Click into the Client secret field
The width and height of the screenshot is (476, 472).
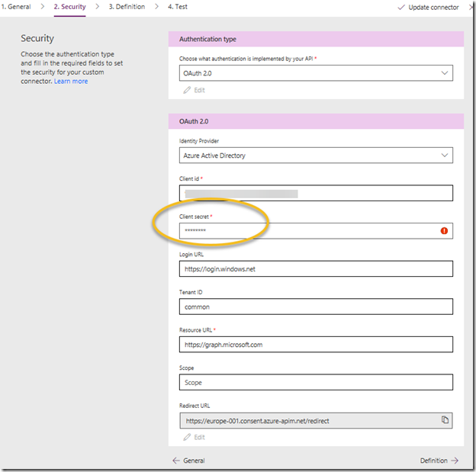pyautogui.click(x=316, y=231)
